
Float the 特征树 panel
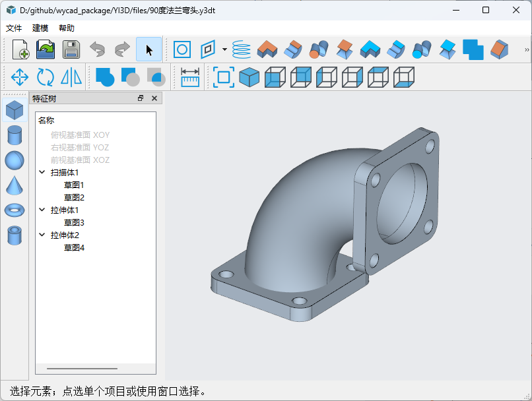point(141,98)
